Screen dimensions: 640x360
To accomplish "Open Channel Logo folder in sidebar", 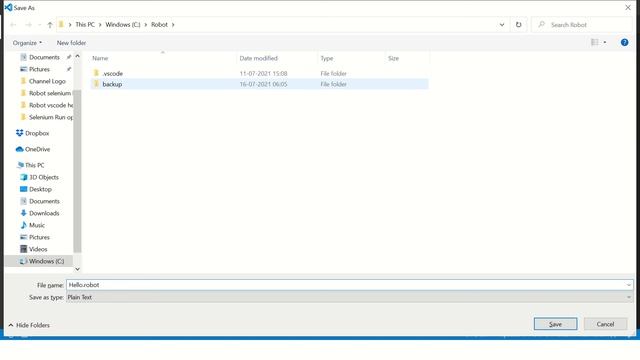I will click(x=47, y=81).
